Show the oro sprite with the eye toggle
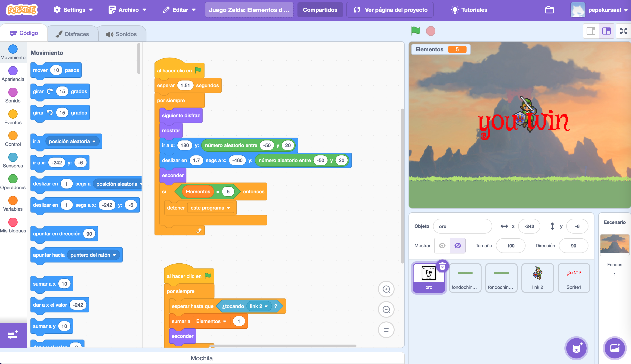 tap(442, 246)
